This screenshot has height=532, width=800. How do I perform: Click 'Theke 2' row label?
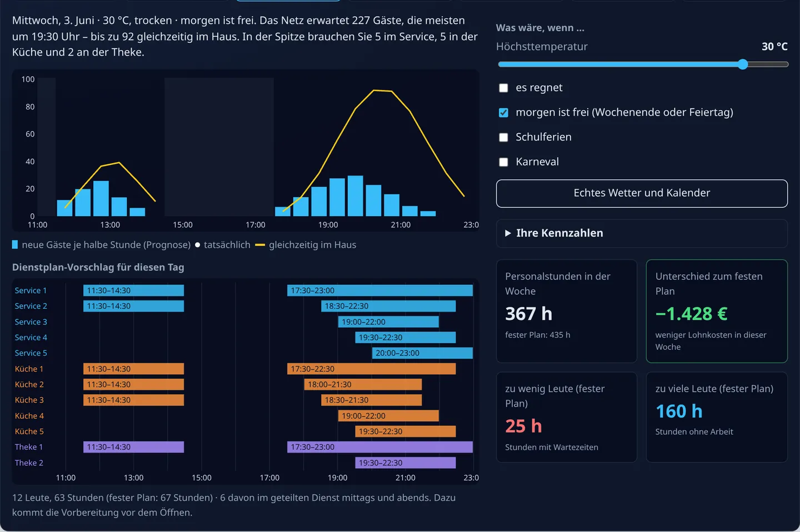(x=29, y=463)
